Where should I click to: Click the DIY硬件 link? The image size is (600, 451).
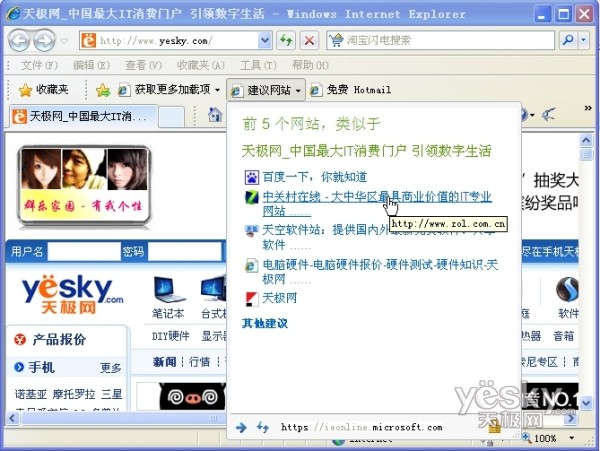pyautogui.click(x=171, y=337)
